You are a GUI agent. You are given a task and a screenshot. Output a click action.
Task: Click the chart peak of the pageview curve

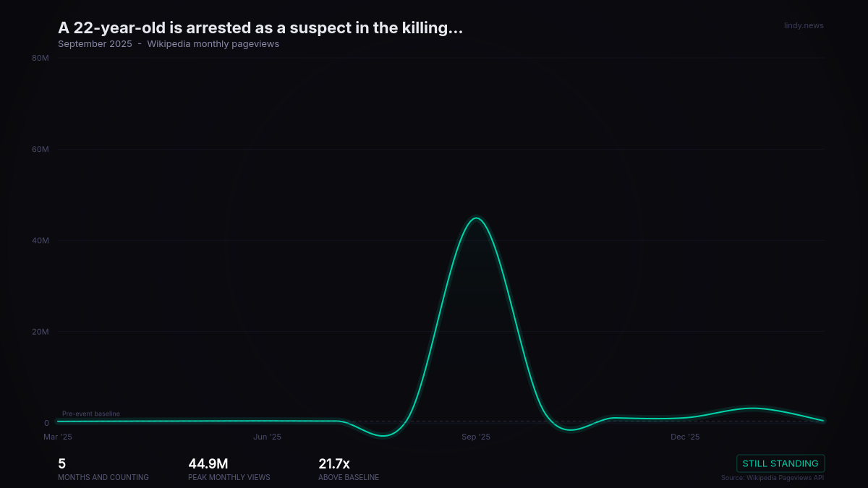[x=476, y=218]
